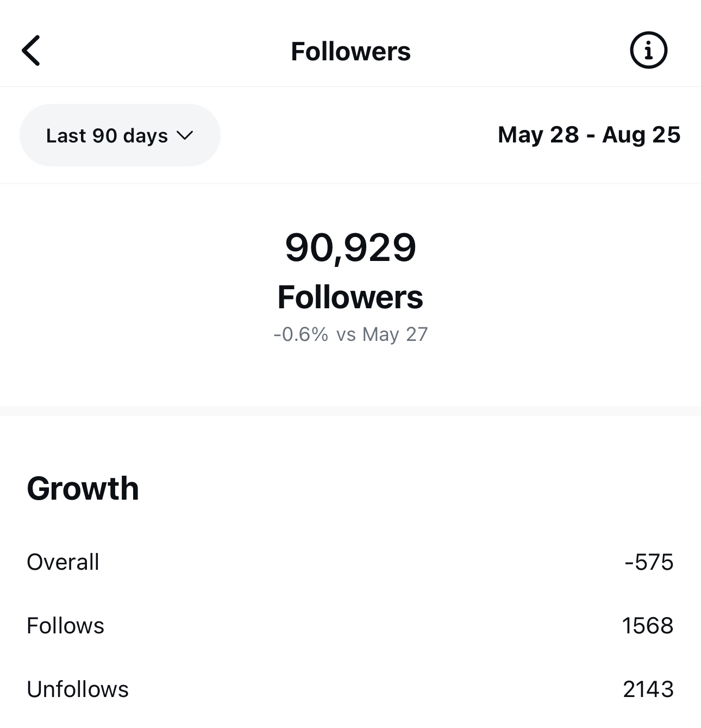Click the May 28 start date

tap(539, 135)
